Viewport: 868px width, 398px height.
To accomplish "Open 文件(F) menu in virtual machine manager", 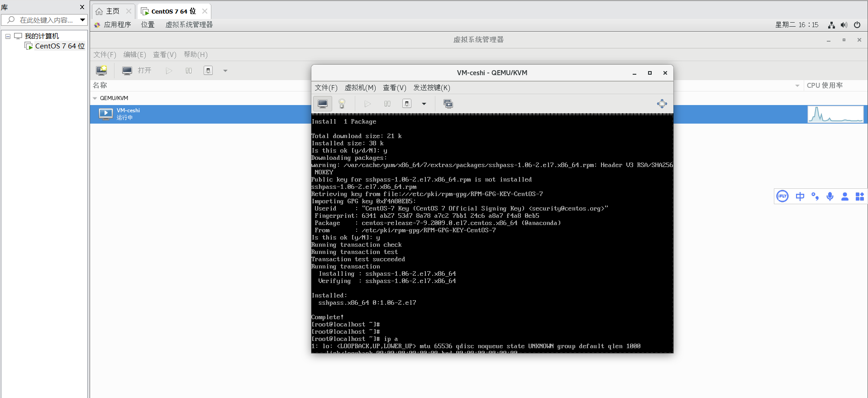I will click(x=105, y=55).
